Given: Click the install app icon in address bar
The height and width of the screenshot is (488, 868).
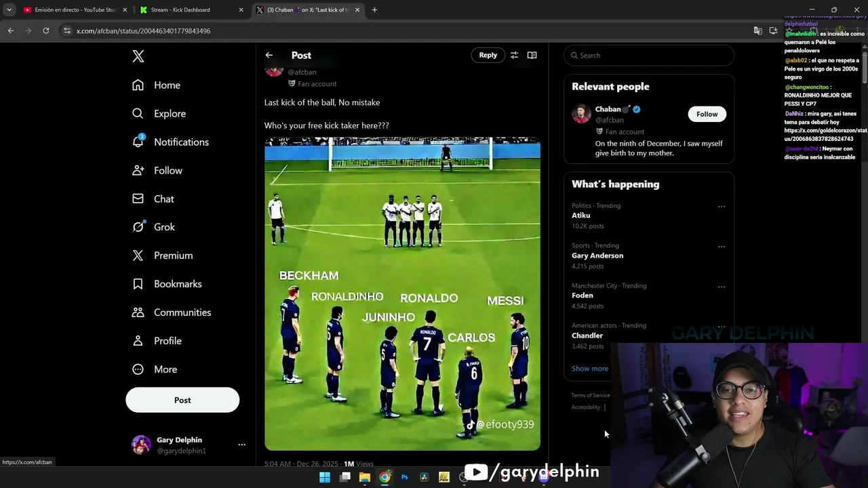Looking at the screenshot, I should [x=773, y=30].
